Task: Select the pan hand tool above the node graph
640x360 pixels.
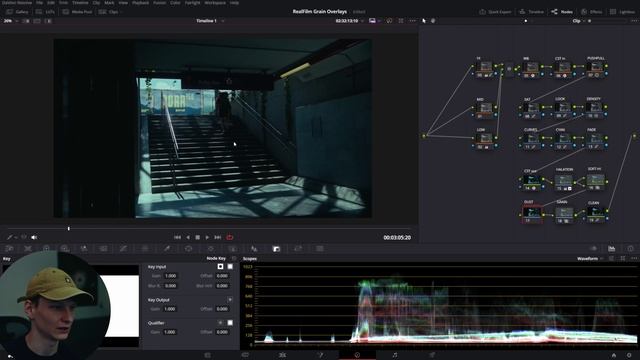Action: (x=433, y=21)
